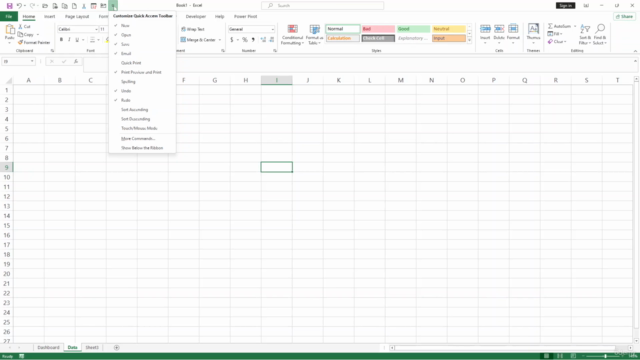The image size is (640, 360).
Task: Click the Cut scissors button
Action: pyautogui.click(x=24, y=27)
